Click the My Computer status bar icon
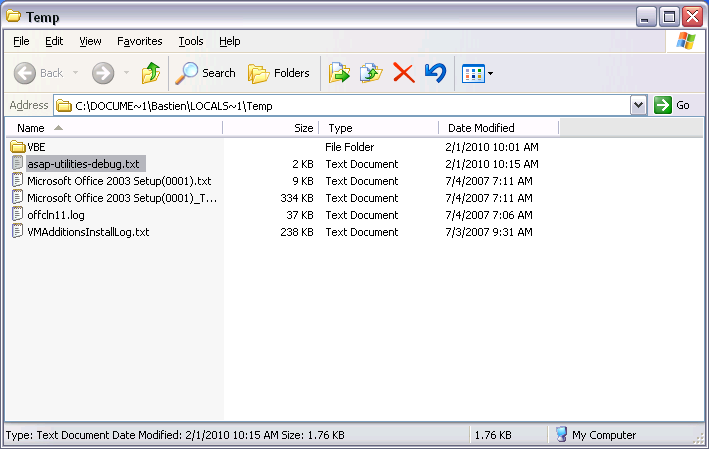709x449 pixels. click(562, 435)
